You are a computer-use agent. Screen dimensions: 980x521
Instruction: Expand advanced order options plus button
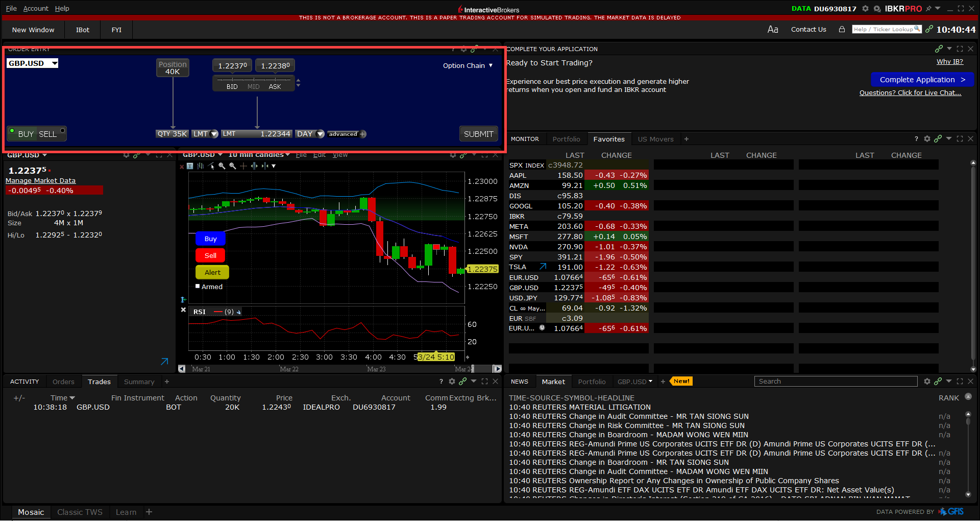pos(362,134)
